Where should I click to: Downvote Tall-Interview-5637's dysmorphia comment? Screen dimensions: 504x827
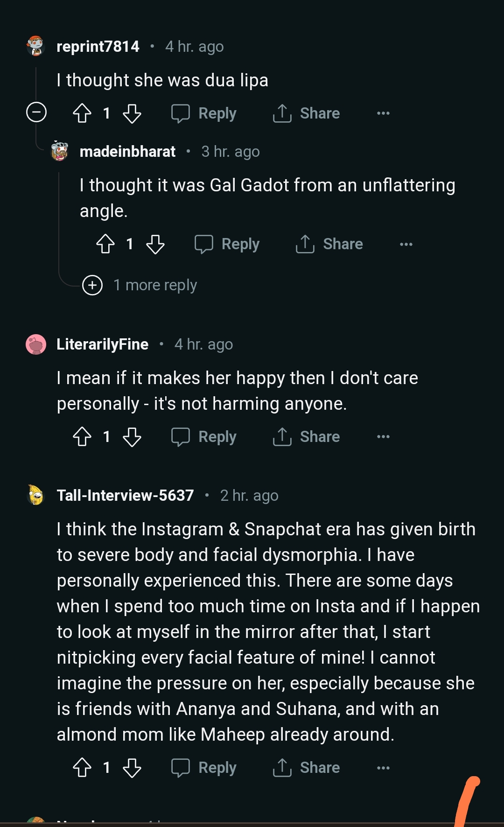coord(132,767)
